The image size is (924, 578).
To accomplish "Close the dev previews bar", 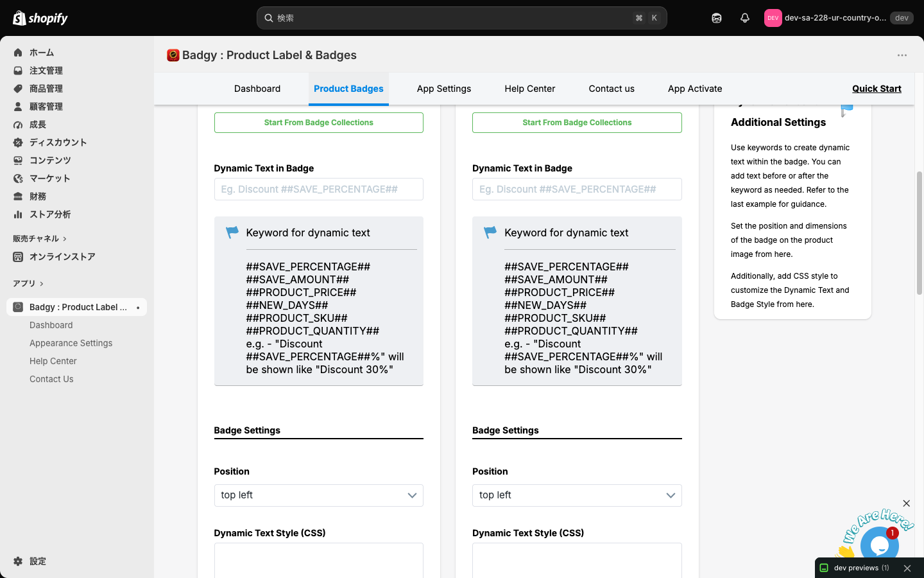I will (x=907, y=568).
